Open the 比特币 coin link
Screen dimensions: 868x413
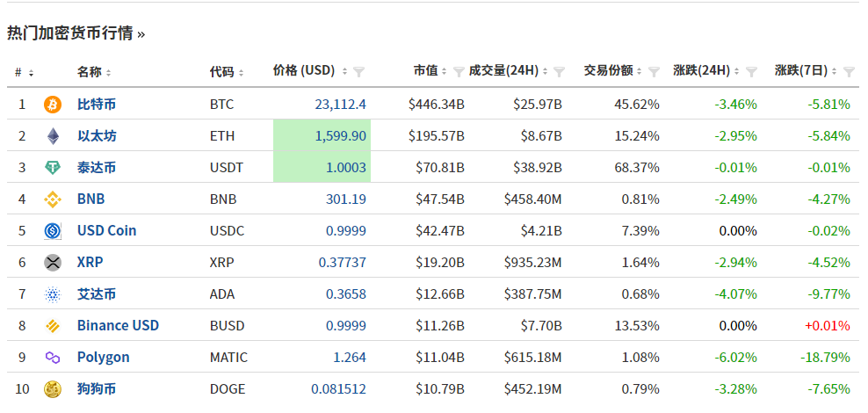pyautogui.click(x=97, y=105)
